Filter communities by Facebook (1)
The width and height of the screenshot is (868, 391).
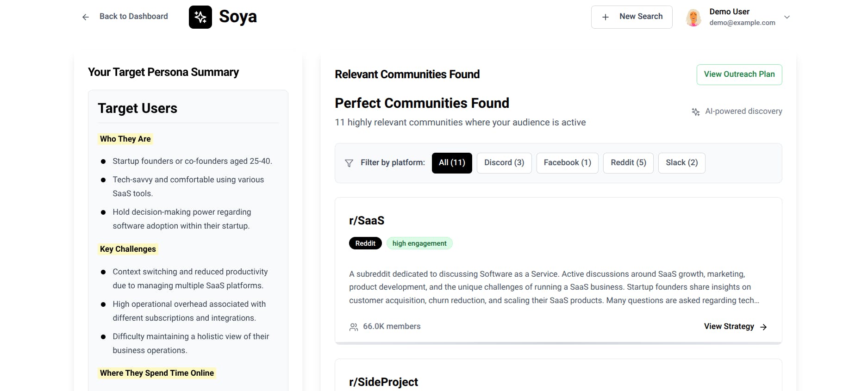pyautogui.click(x=568, y=163)
